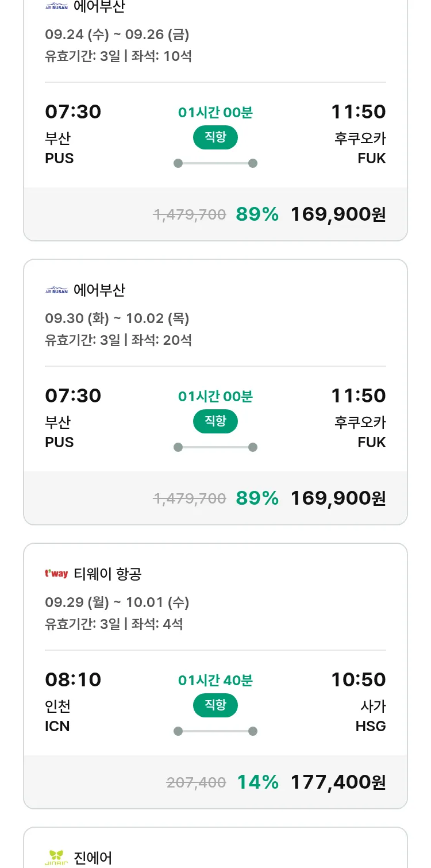Click the route line under the 01시간 40분 duration
Image resolution: width=431 pixels, height=868 pixels.
(215, 731)
